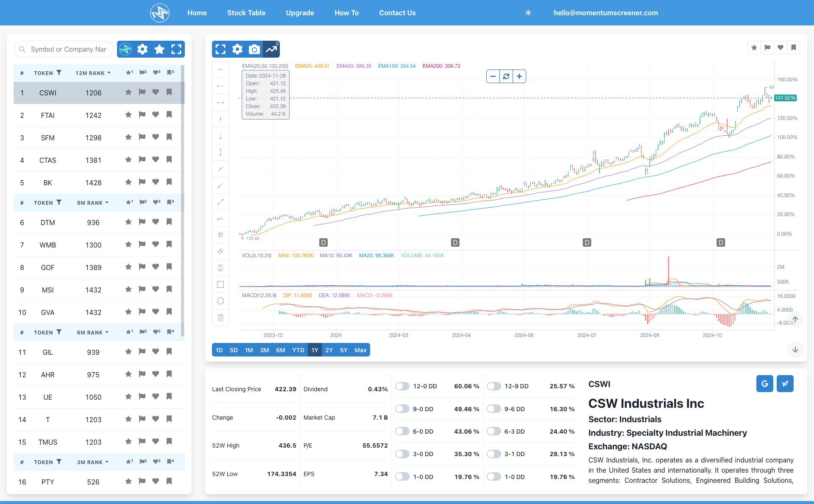Reset the chart zoom with refresh icon

pyautogui.click(x=506, y=76)
